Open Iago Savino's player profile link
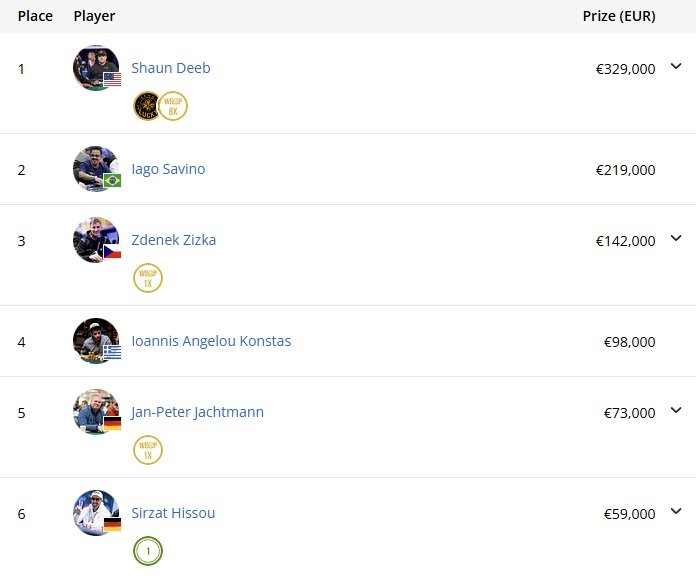This screenshot has width=696, height=576. (168, 169)
